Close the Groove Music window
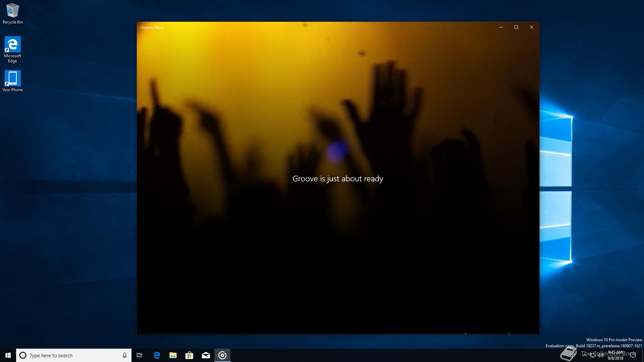The image size is (644, 362). tap(532, 27)
